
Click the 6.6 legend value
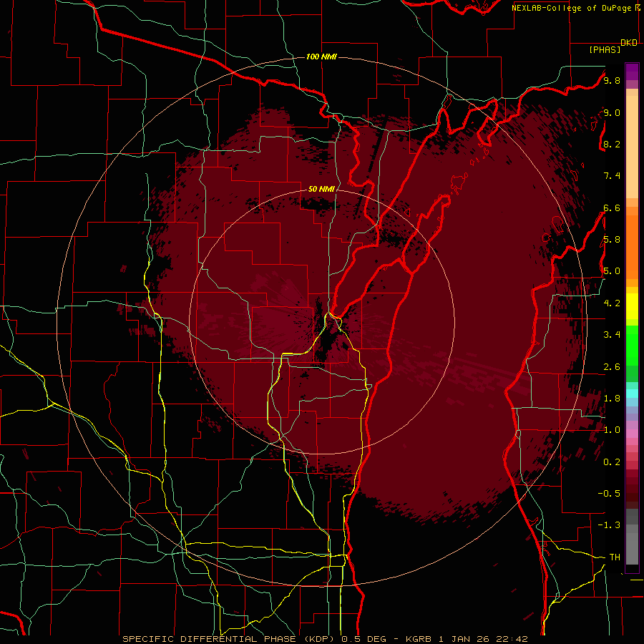(612, 208)
